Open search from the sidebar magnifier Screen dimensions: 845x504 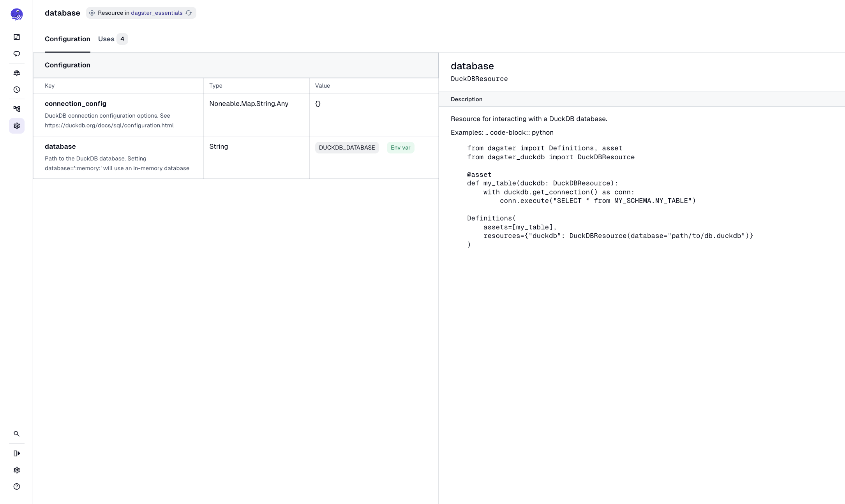tap(17, 434)
